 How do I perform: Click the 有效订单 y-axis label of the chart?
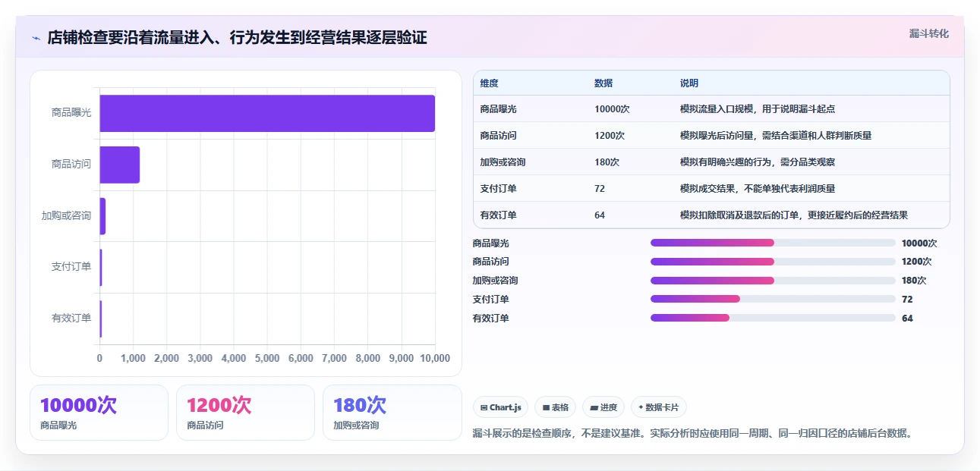pyautogui.click(x=71, y=319)
